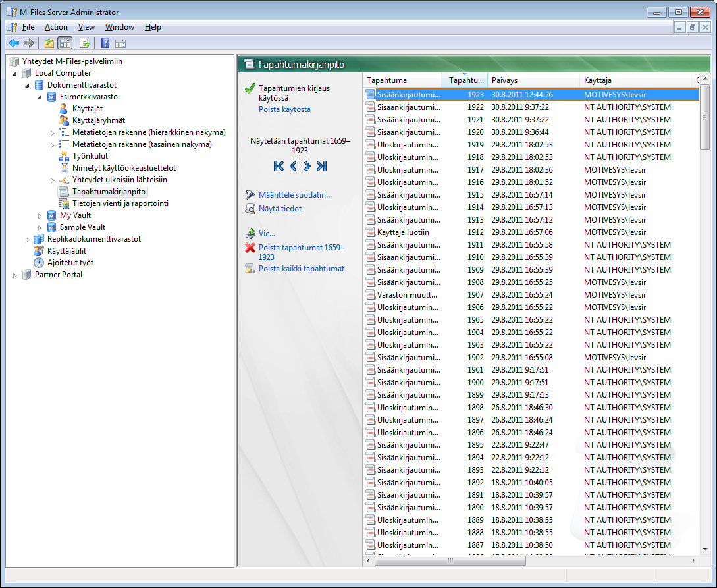Click the green checkmark logging status icon
This screenshot has width=717, height=588.
(250, 89)
